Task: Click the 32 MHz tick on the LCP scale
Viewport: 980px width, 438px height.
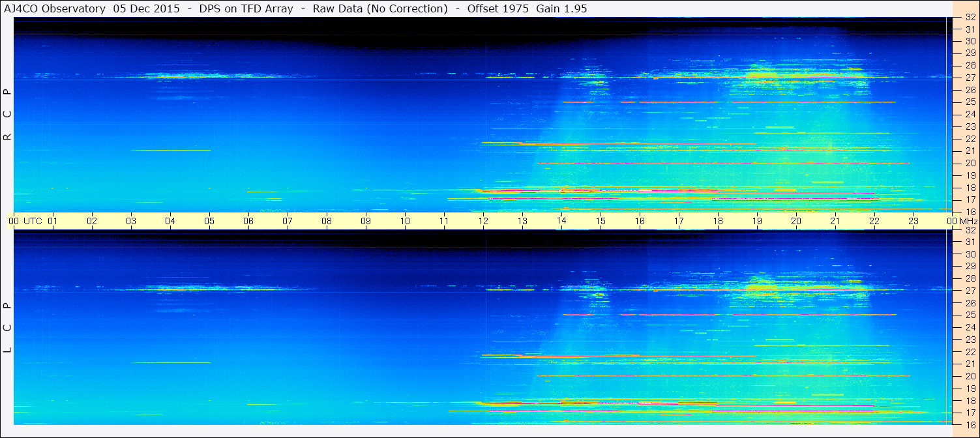Action: 970,230
